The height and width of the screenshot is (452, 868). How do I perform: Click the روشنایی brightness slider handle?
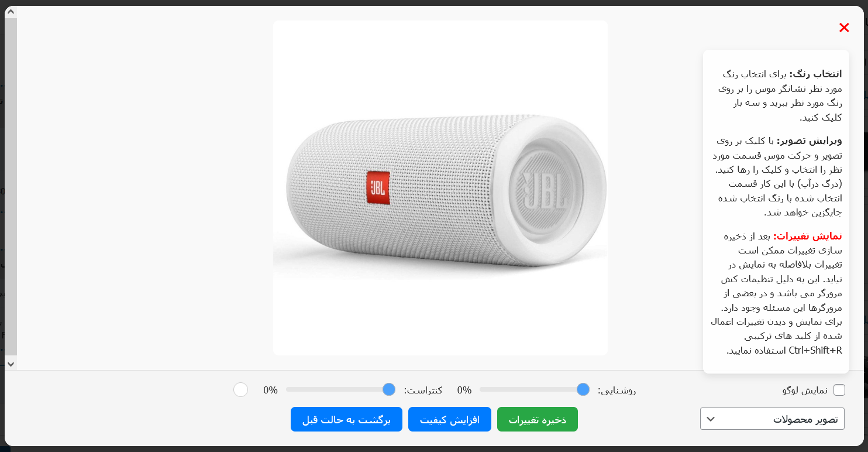click(x=583, y=389)
